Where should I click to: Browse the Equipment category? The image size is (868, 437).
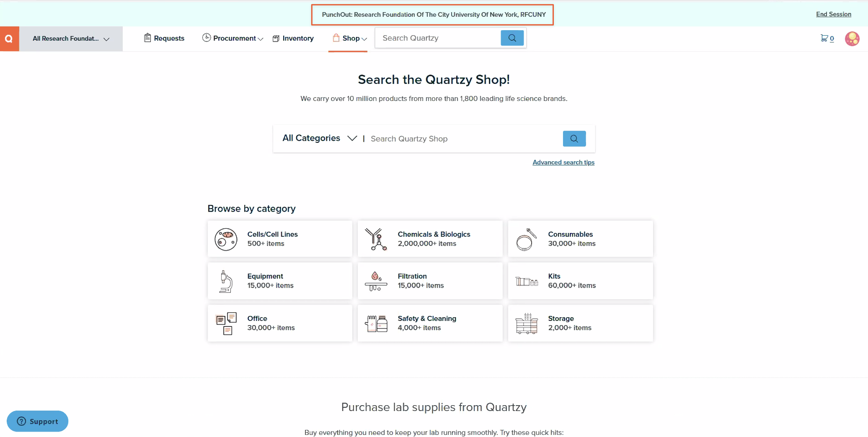pos(280,281)
